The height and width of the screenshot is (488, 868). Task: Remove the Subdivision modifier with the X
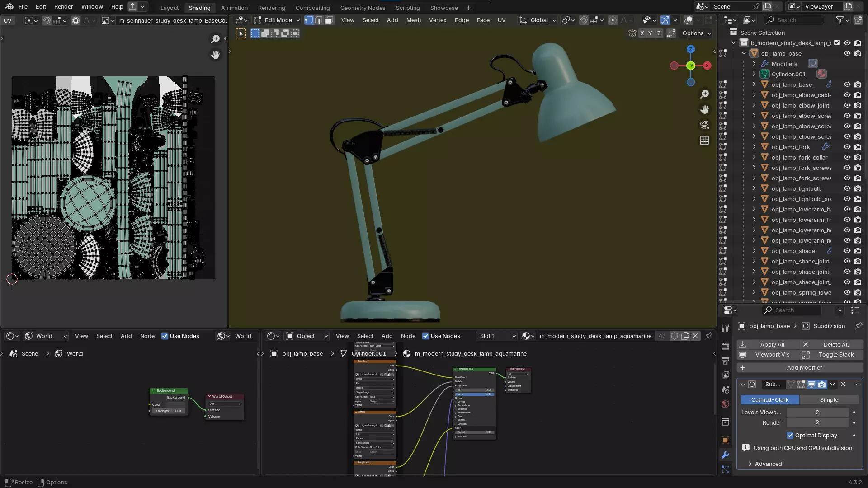843,385
